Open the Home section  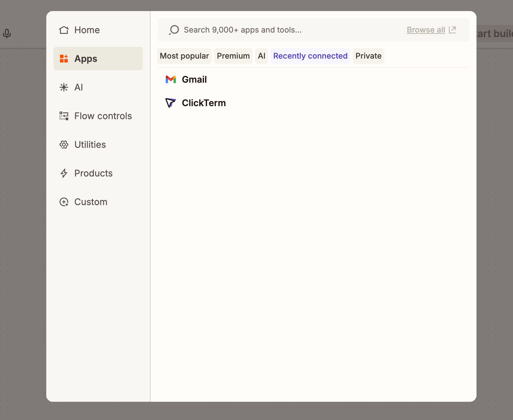tap(98, 30)
